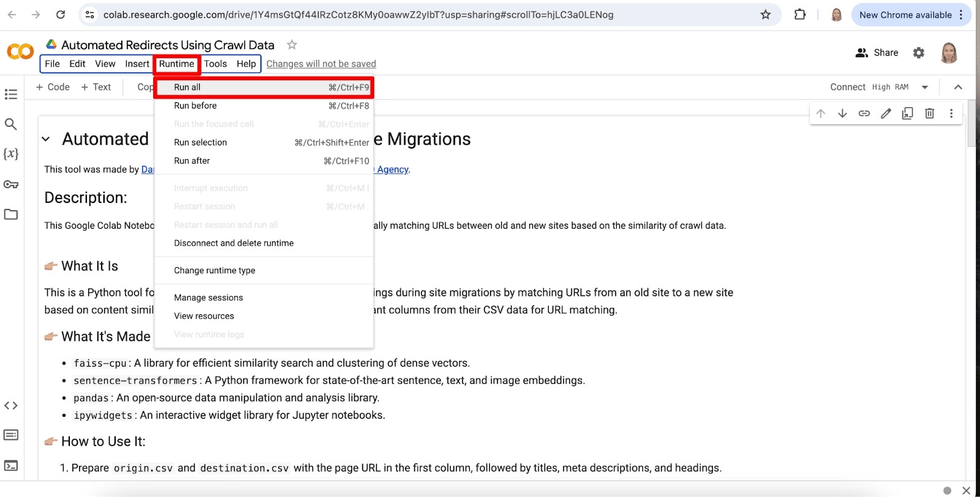
Task: Open the Tools menu
Action: (216, 64)
